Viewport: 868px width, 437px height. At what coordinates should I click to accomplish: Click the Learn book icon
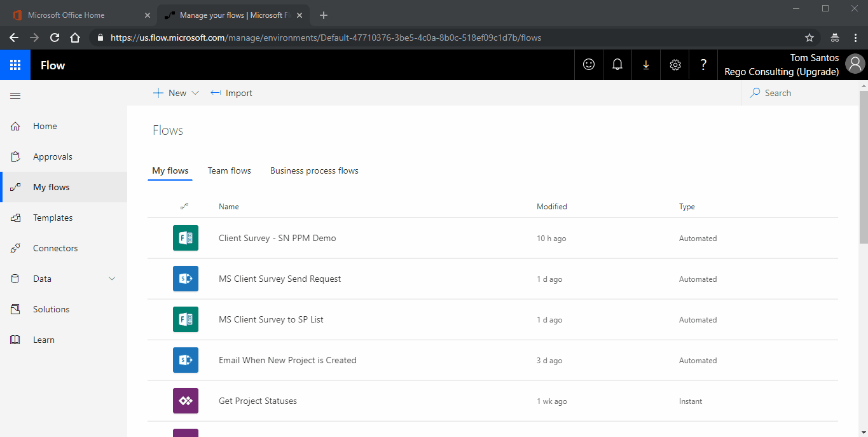tap(15, 340)
